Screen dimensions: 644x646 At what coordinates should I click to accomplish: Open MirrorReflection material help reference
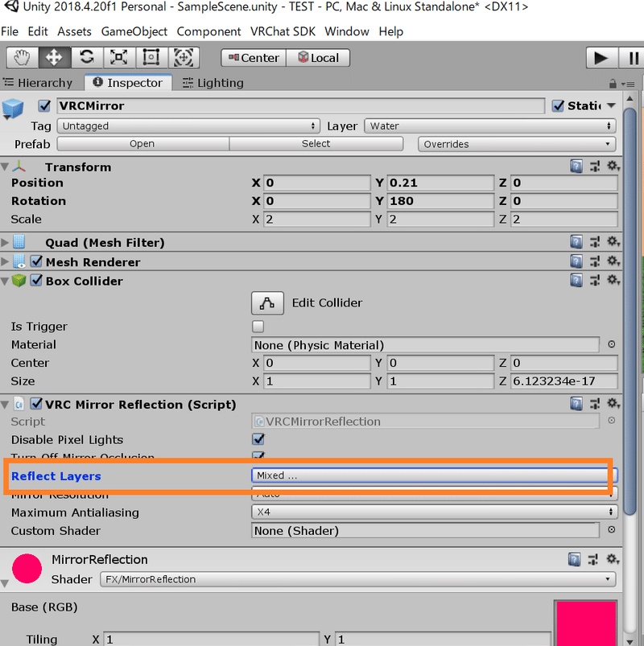[574, 559]
